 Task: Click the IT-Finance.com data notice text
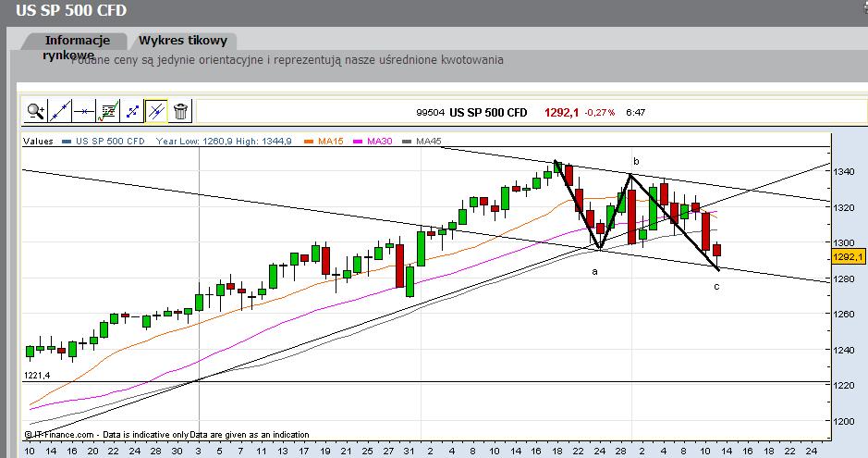pyautogui.click(x=166, y=435)
